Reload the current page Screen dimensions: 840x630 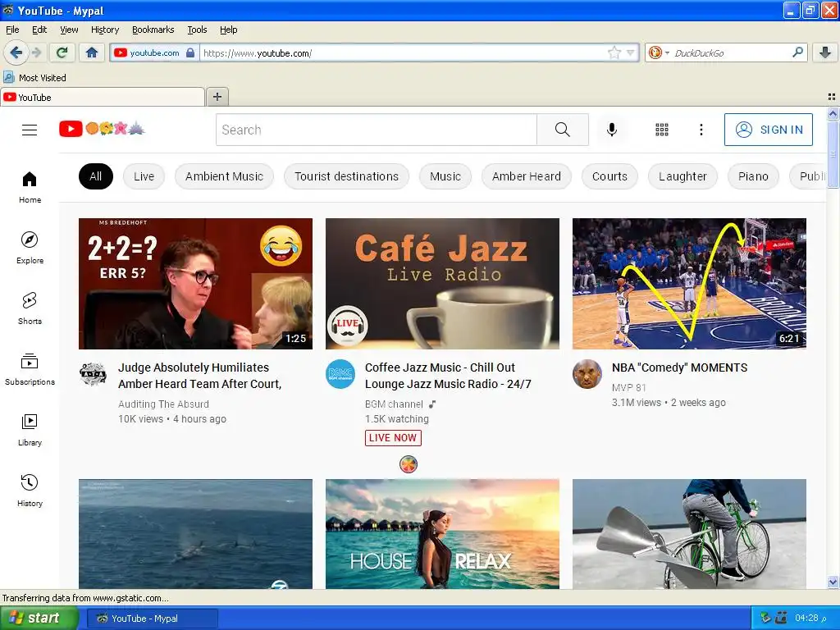coord(62,52)
